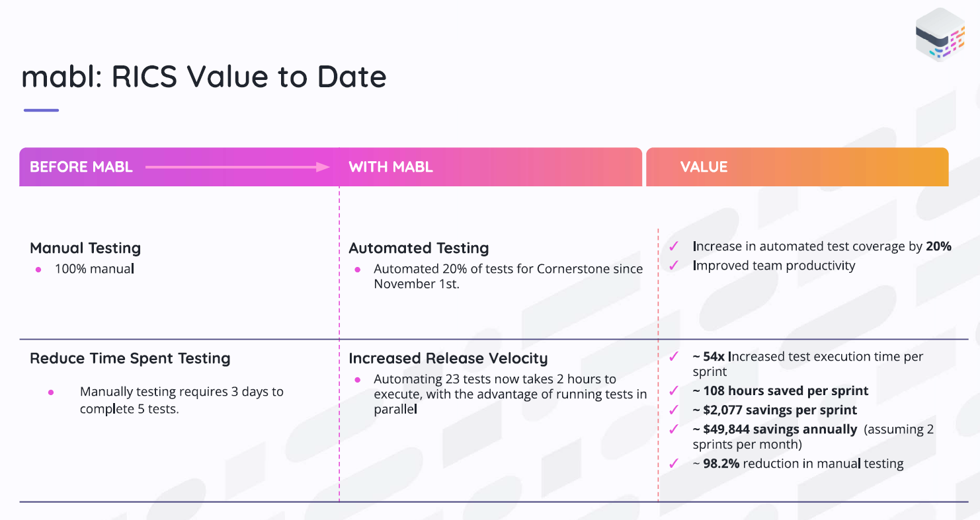This screenshot has height=520, width=980.
Task: Select the WITH MABL header label
Action: (x=391, y=167)
